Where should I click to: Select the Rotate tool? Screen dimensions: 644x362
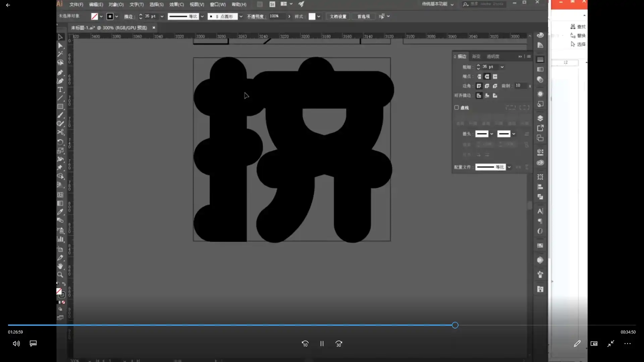(x=60, y=142)
